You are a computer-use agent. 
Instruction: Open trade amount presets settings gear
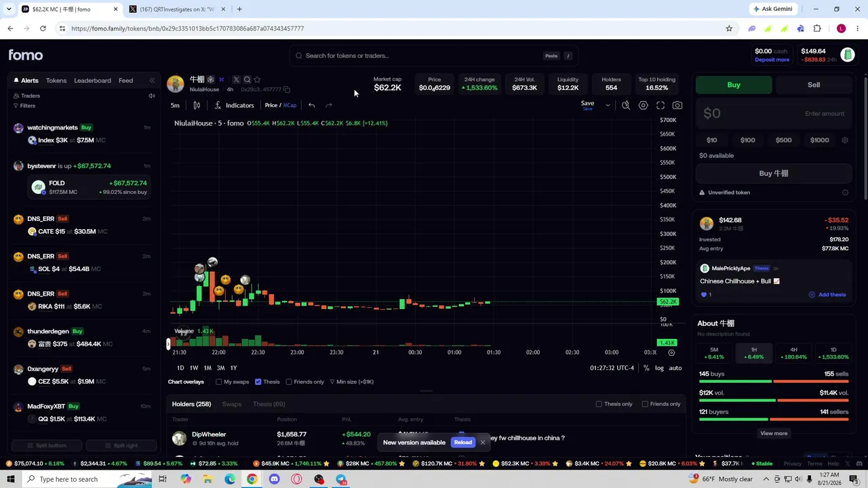point(845,140)
